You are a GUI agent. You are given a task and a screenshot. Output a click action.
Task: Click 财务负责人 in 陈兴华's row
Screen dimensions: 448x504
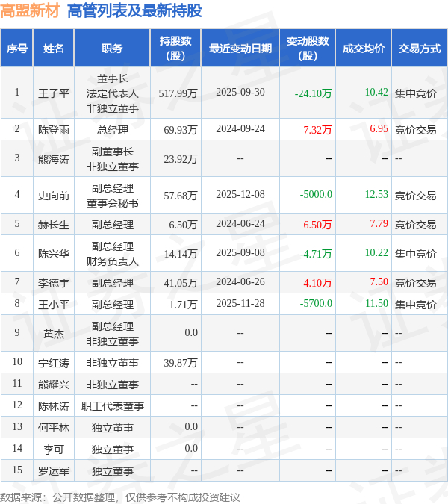112,261
